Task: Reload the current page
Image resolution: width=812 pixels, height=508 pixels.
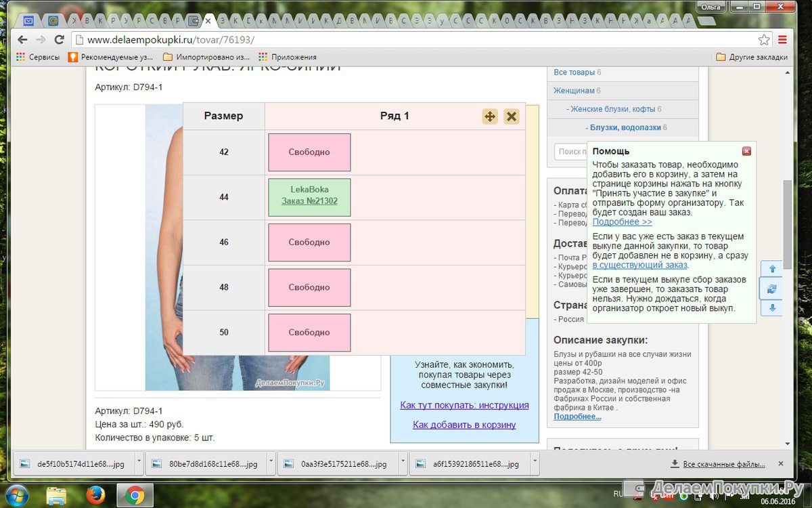Action: click(x=59, y=40)
